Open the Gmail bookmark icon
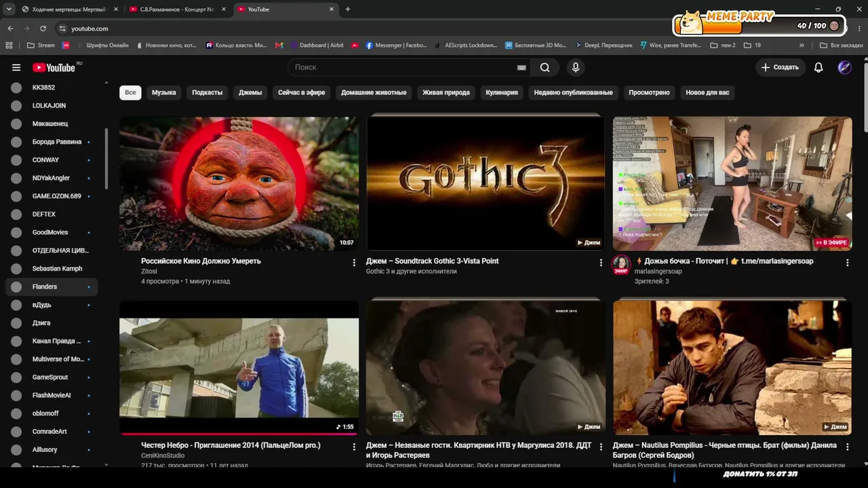The height and width of the screenshot is (488, 868). coord(279,45)
